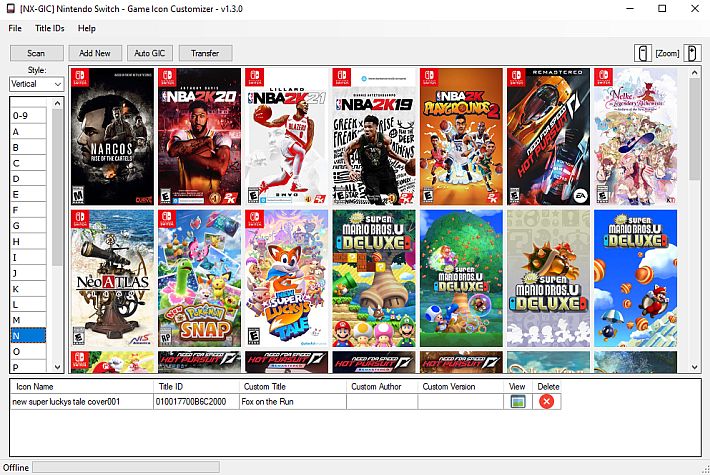This screenshot has width=710, height=475.
Task: Click the Transfer button
Action: (x=206, y=53)
